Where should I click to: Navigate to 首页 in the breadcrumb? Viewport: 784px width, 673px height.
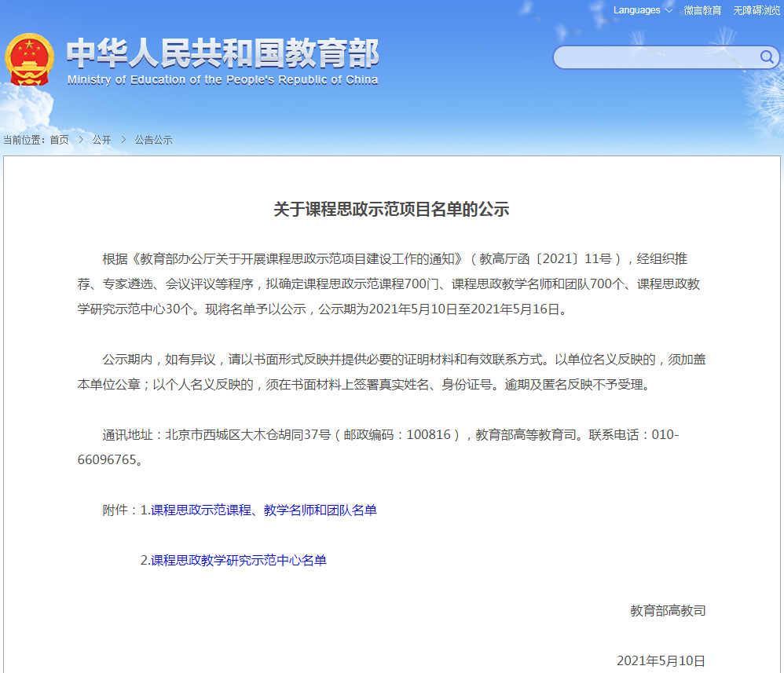coord(60,140)
